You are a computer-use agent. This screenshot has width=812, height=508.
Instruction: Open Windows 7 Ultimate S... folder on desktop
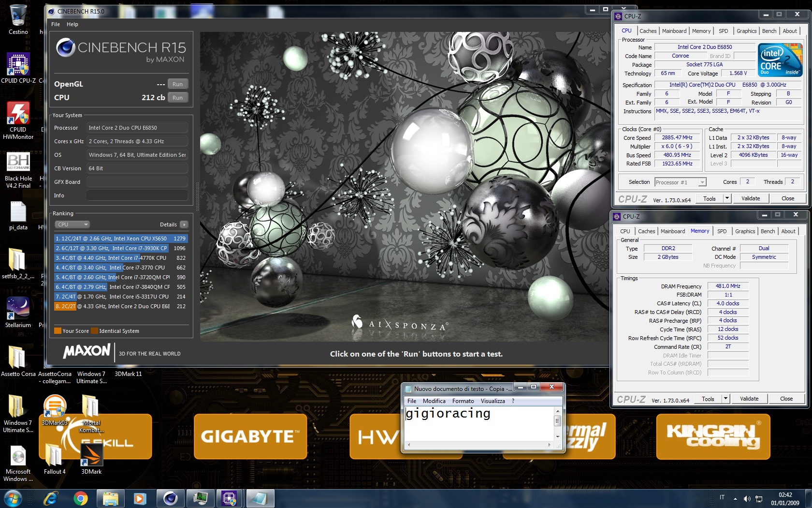[18, 414]
